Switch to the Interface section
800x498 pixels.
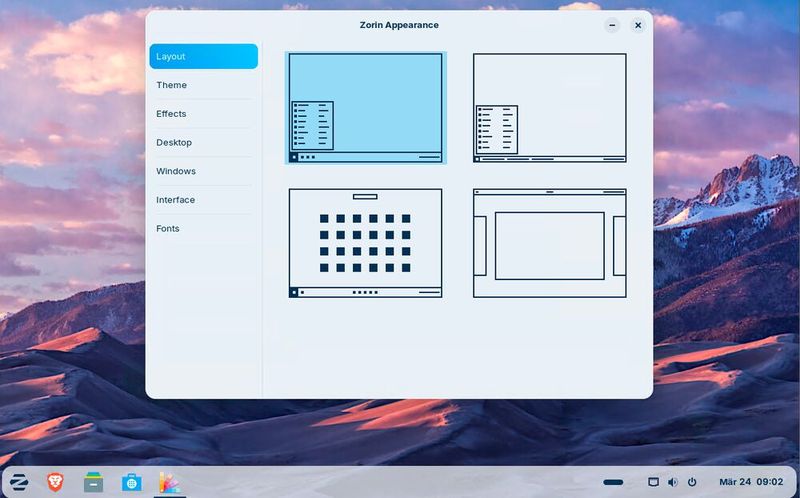204,200
